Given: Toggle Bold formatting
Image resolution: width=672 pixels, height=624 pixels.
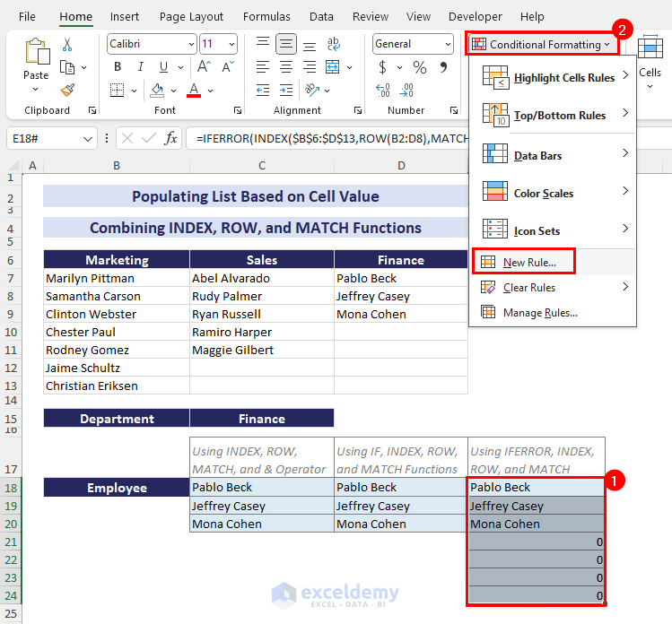Looking at the screenshot, I should [118, 67].
